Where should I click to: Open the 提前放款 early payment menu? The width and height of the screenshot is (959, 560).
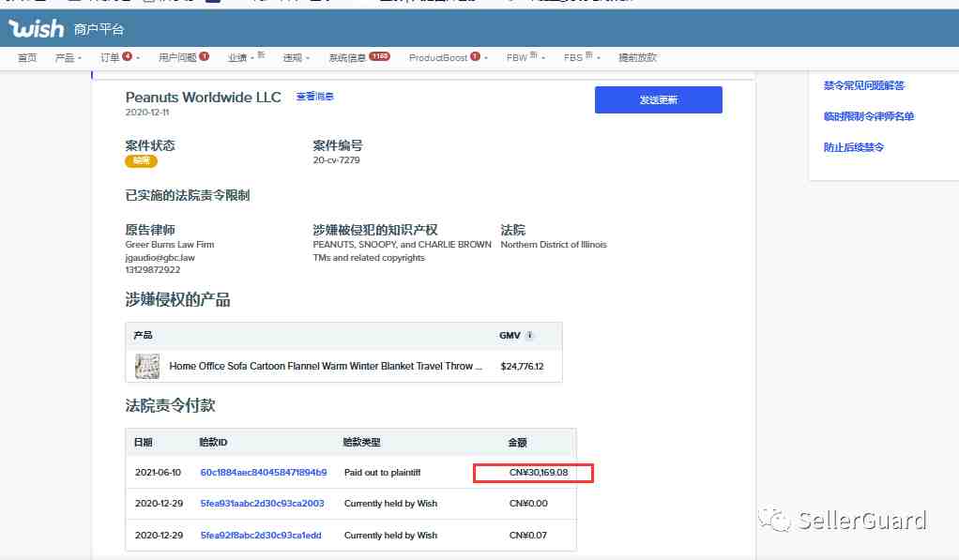coord(637,57)
